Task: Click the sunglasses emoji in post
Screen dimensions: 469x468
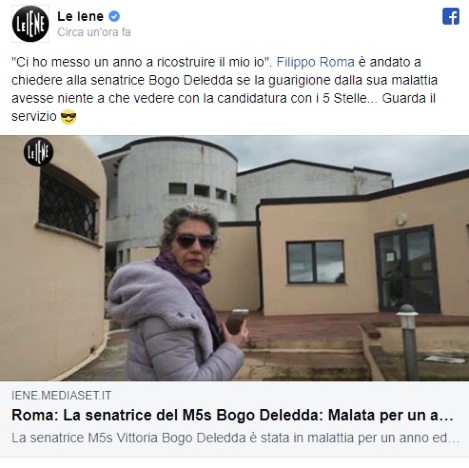Action: (68, 117)
